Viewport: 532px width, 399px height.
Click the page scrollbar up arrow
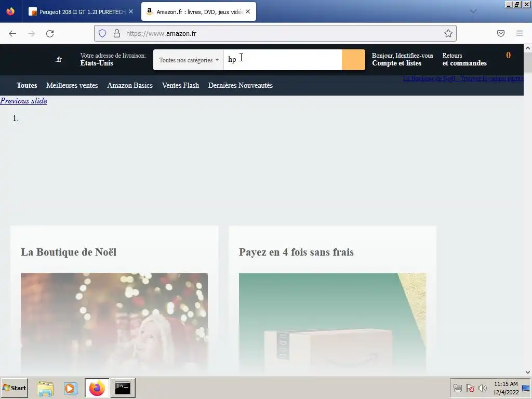[x=528, y=48]
